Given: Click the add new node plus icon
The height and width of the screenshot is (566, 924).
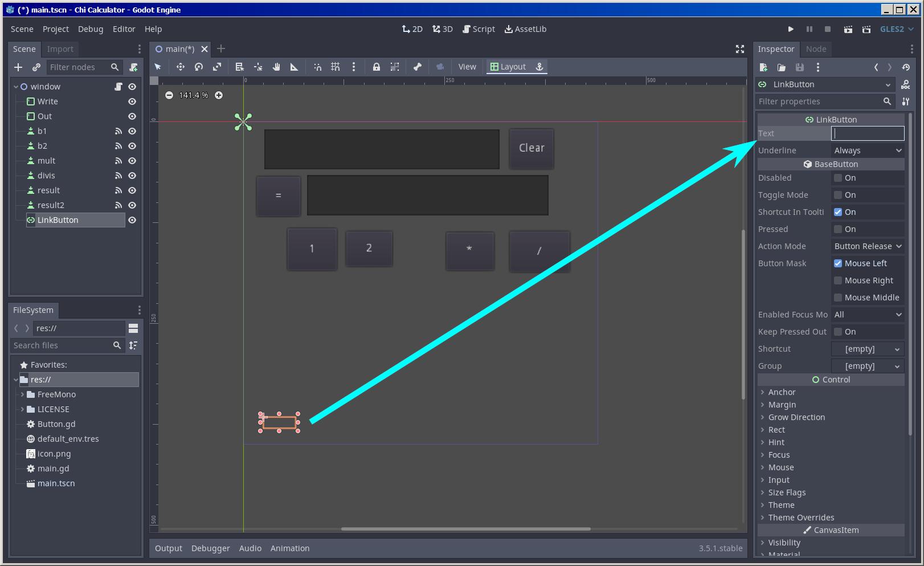Looking at the screenshot, I should (18, 67).
